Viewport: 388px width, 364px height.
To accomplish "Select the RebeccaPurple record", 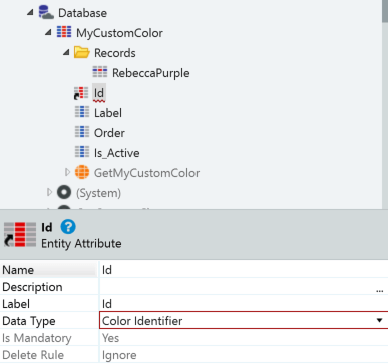I will 151,73.
